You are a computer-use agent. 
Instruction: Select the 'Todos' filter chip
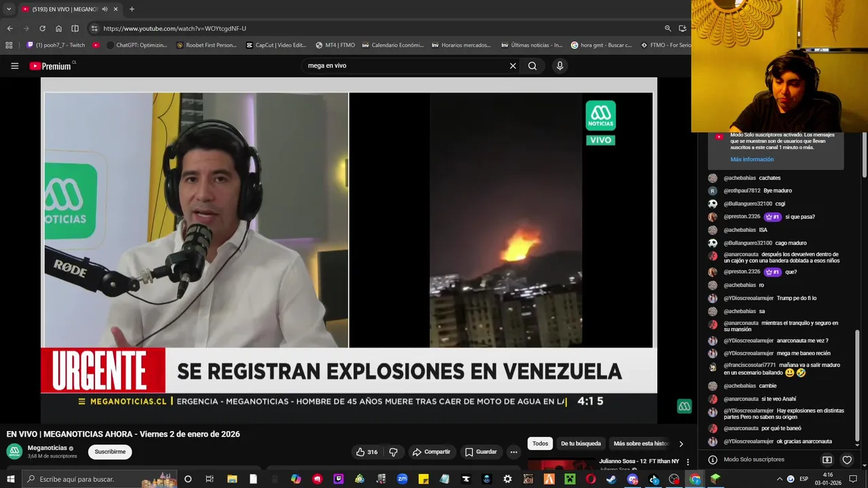point(540,443)
